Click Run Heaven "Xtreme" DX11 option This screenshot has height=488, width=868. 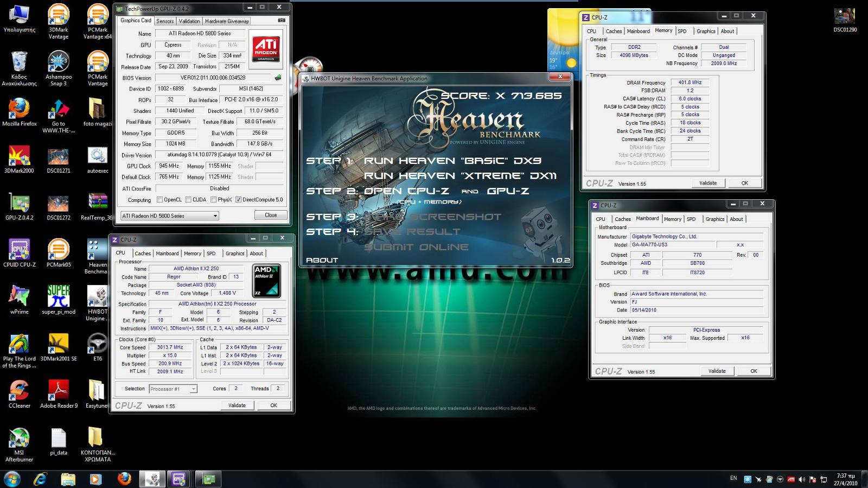[x=460, y=175]
